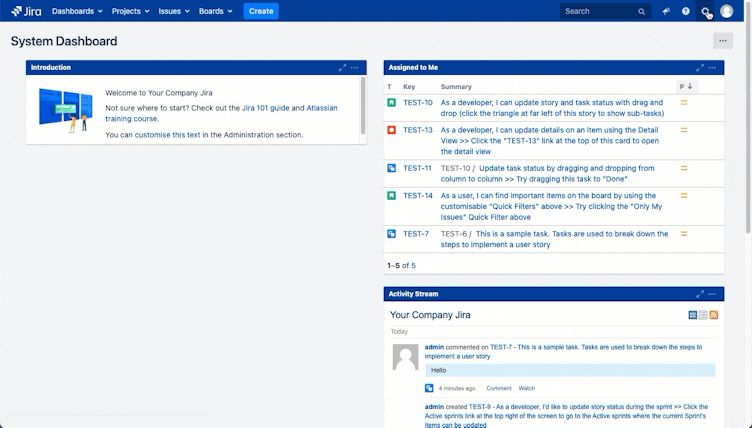
Task: Open dashboard tools ellipsis button
Action: coord(723,41)
